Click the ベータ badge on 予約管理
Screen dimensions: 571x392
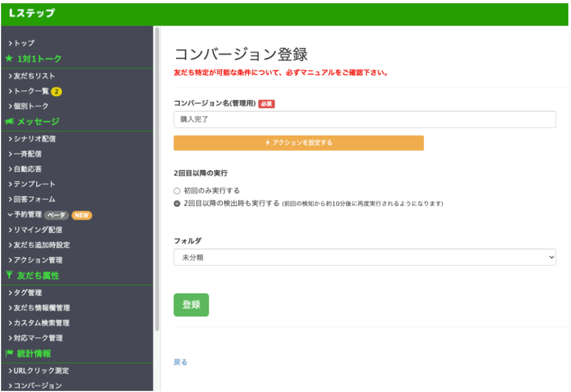coord(56,215)
